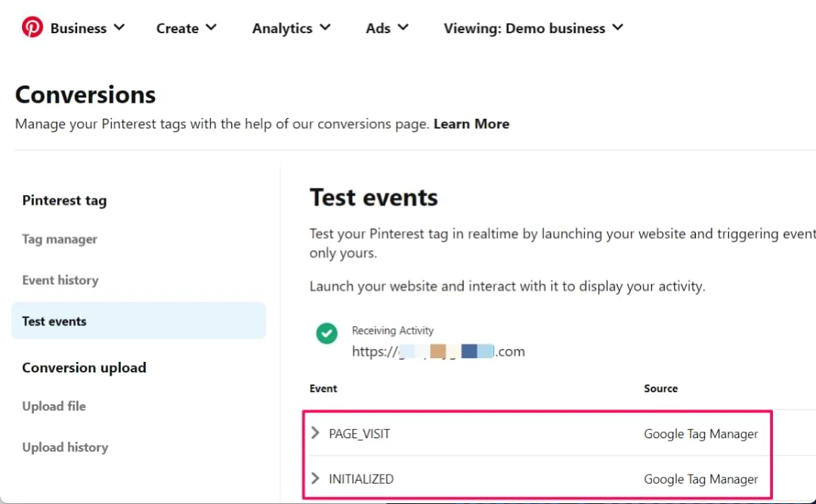Image resolution: width=816 pixels, height=504 pixels.
Task: Click the Conversion upload section heading
Action: [x=85, y=367]
